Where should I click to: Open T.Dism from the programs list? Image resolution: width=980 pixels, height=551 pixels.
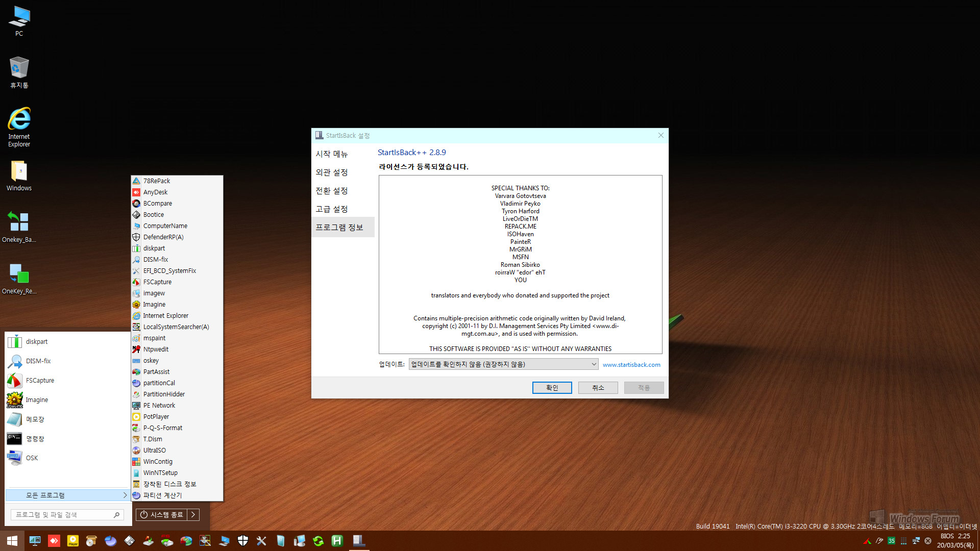click(177, 439)
